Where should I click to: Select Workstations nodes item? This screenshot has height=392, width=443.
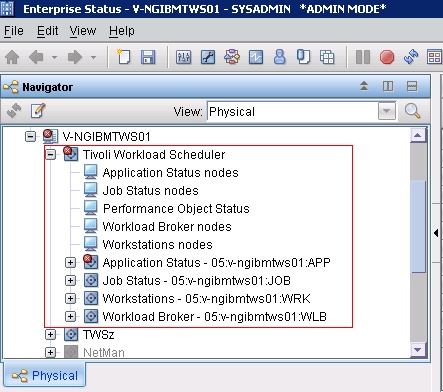pos(157,245)
